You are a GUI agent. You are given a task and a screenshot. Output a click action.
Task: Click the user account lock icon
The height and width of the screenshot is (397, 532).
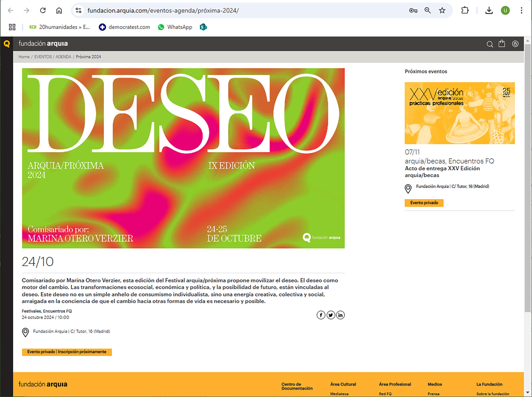point(515,44)
